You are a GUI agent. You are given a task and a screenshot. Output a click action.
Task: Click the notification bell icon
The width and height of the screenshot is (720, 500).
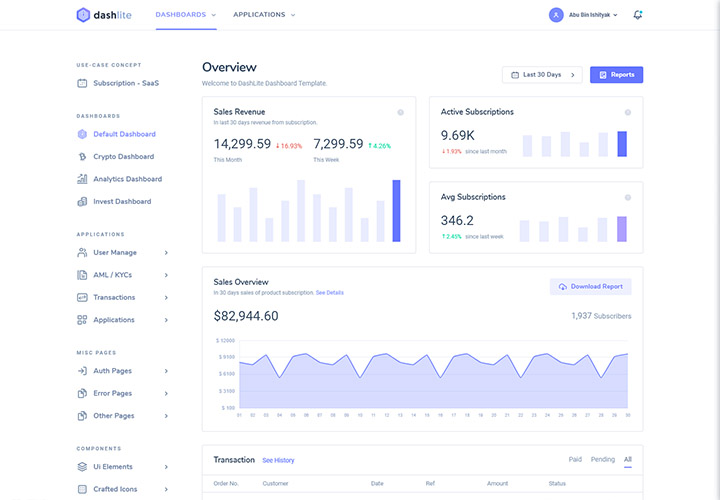638,15
